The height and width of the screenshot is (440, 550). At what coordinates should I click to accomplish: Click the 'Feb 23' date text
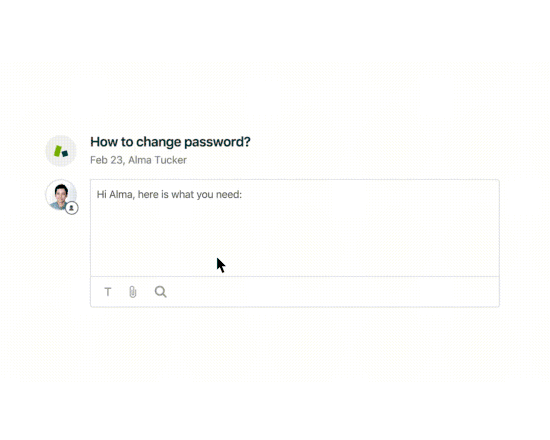pos(106,160)
